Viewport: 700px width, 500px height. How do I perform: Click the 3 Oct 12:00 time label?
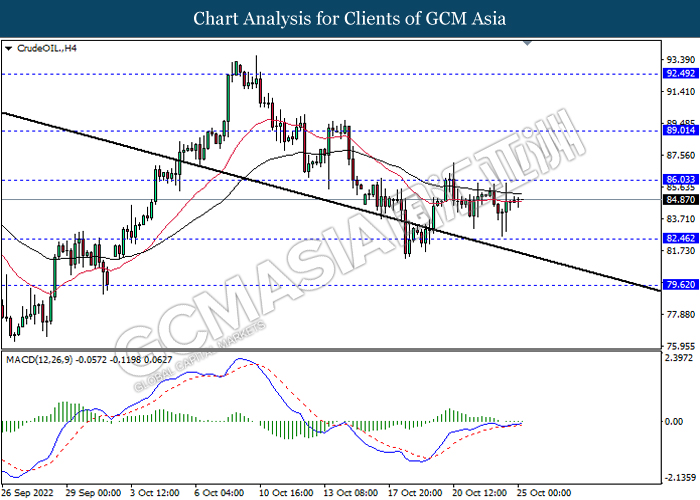[155, 493]
